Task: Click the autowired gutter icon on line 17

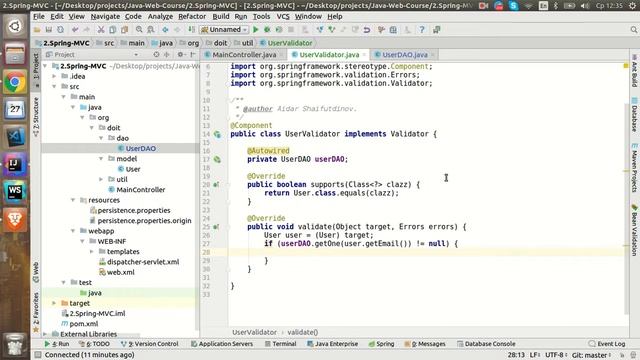Action: click(217, 159)
